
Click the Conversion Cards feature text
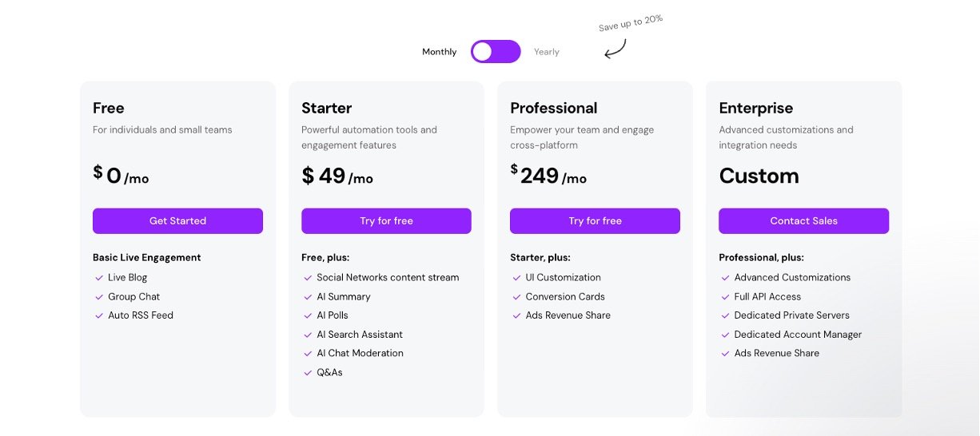click(564, 297)
